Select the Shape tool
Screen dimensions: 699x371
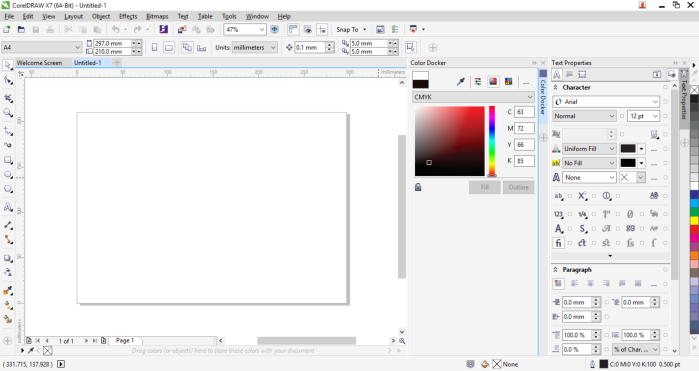pos(8,80)
